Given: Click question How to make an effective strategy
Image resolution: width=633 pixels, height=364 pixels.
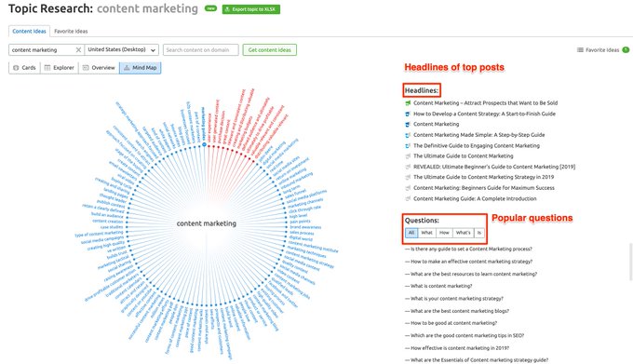Looking at the screenshot, I should [x=468, y=262].
